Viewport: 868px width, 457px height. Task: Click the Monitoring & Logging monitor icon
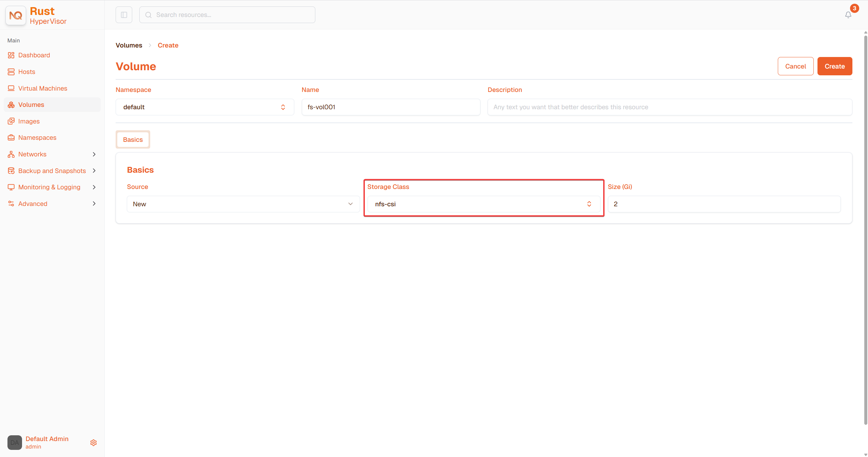(x=11, y=187)
